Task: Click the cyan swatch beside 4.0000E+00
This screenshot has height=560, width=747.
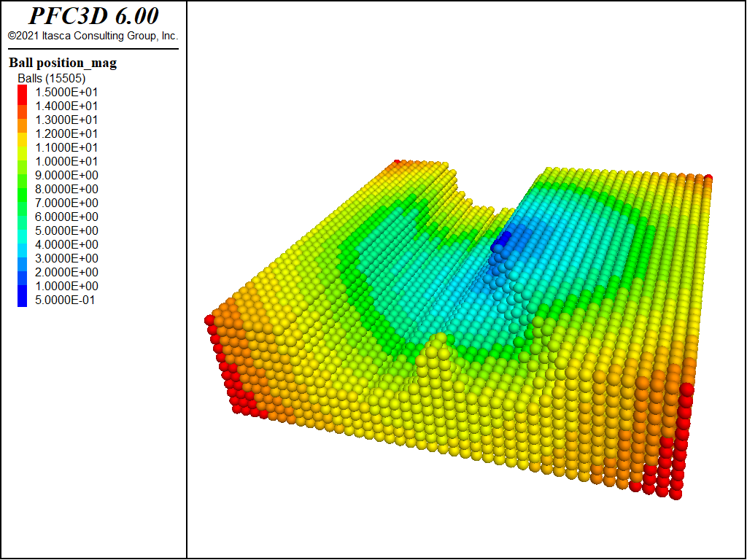Action: [23, 251]
